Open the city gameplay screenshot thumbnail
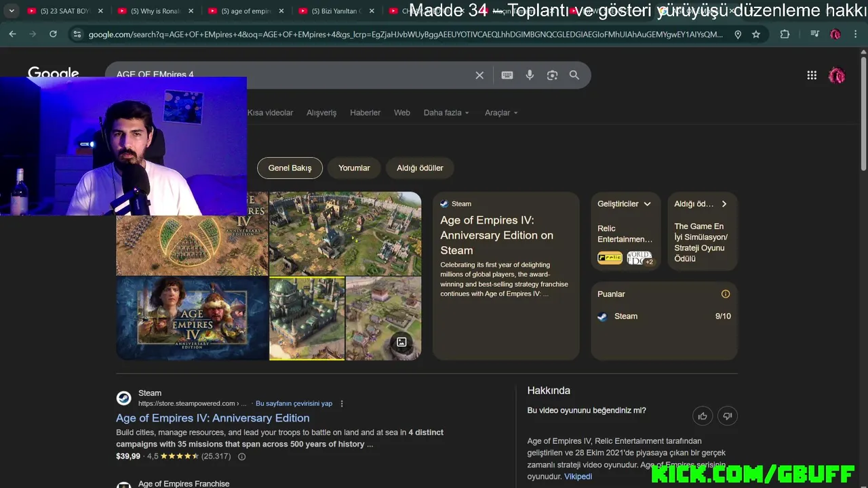868x488 pixels. (345, 234)
